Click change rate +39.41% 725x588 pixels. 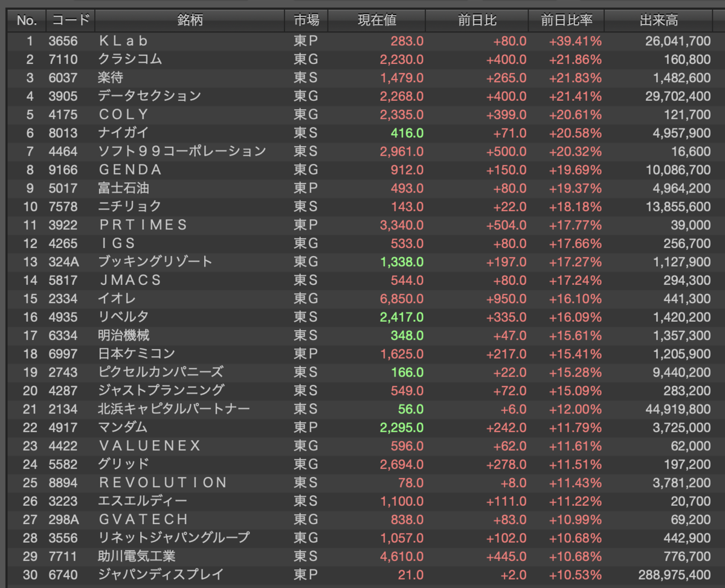[x=576, y=41]
